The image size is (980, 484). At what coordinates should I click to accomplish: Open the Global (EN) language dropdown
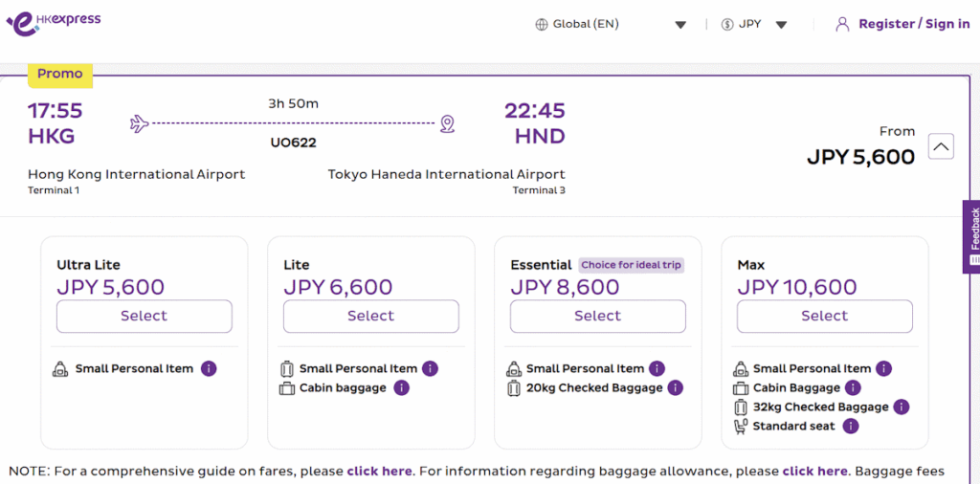tap(611, 25)
